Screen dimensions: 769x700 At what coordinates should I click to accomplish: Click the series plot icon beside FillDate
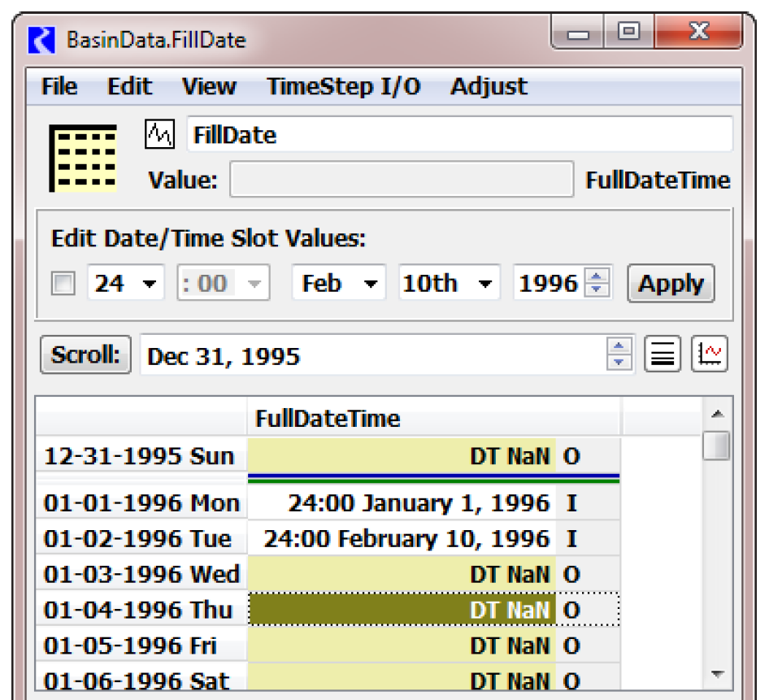(160, 133)
